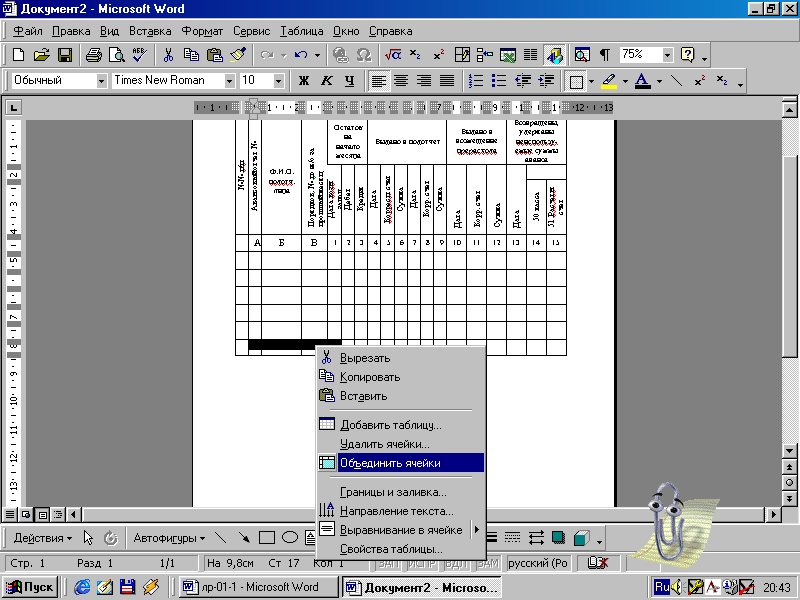
Task: Open the font size 10 dropdown
Action: coord(278,81)
